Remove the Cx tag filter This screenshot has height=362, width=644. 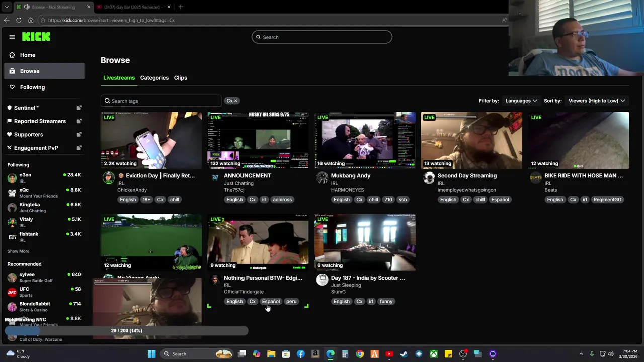point(235,101)
